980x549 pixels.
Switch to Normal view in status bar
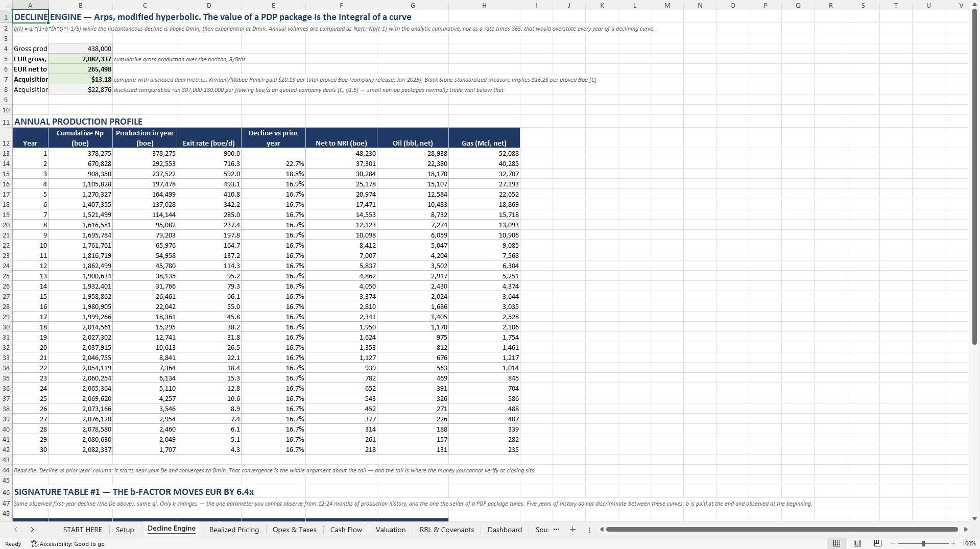pos(836,543)
